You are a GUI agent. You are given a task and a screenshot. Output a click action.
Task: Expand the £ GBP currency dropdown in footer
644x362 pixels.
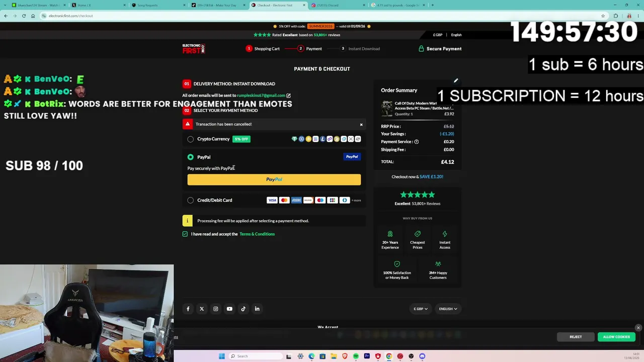[x=421, y=309]
